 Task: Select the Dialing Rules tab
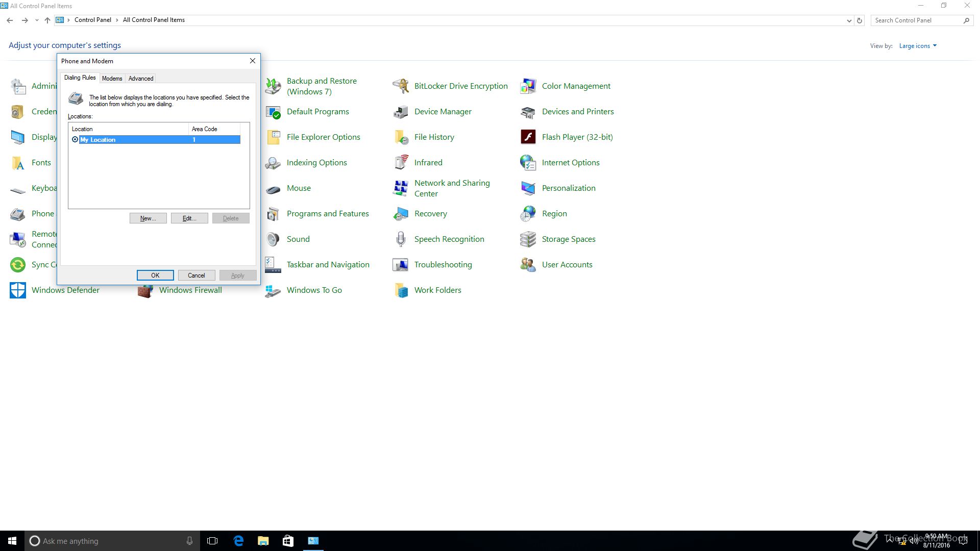pyautogui.click(x=80, y=78)
